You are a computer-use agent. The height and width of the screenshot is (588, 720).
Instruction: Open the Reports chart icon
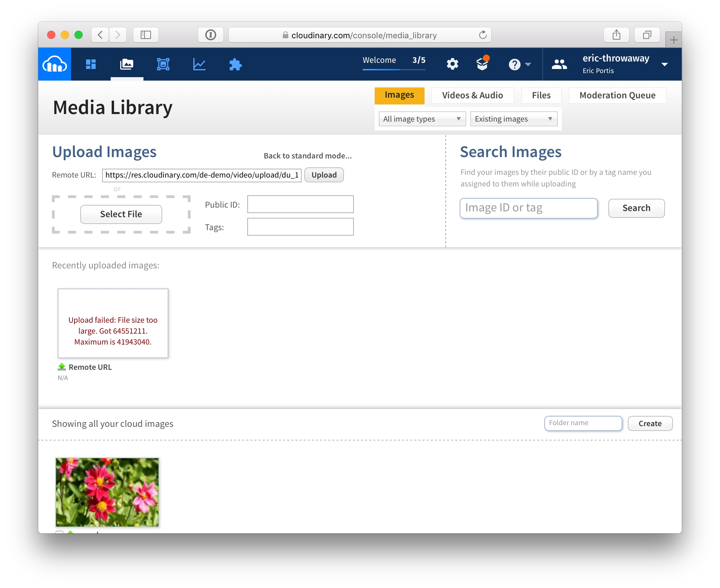[199, 64]
